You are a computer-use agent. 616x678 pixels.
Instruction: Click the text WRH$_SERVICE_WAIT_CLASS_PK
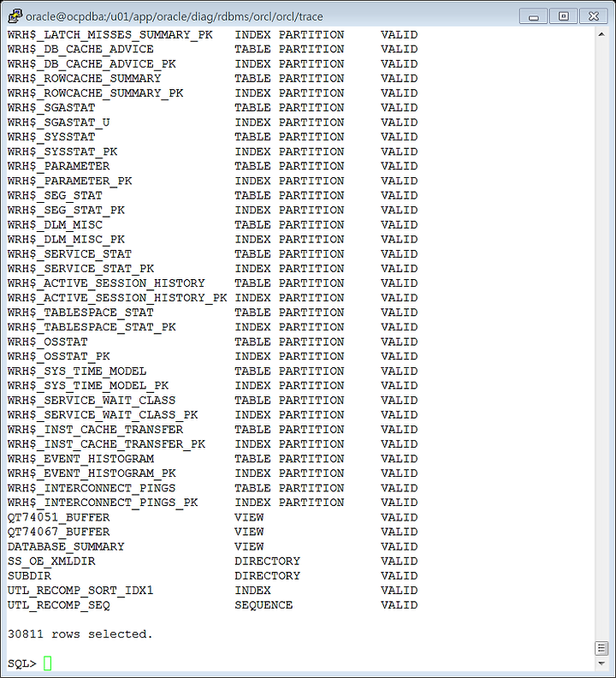103,415
